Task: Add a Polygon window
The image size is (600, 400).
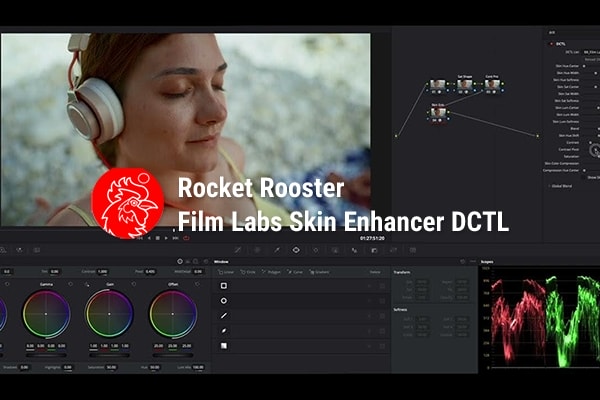Action: [271, 272]
